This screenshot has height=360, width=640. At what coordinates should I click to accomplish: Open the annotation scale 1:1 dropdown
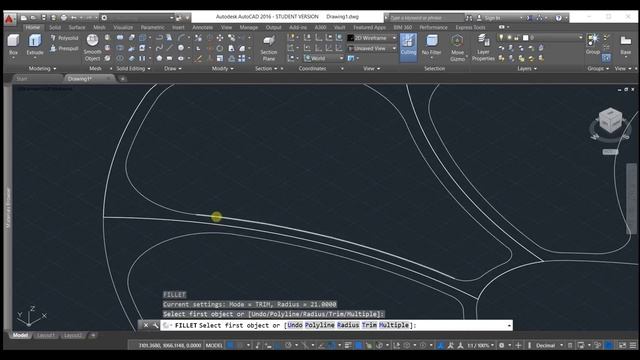(480, 345)
